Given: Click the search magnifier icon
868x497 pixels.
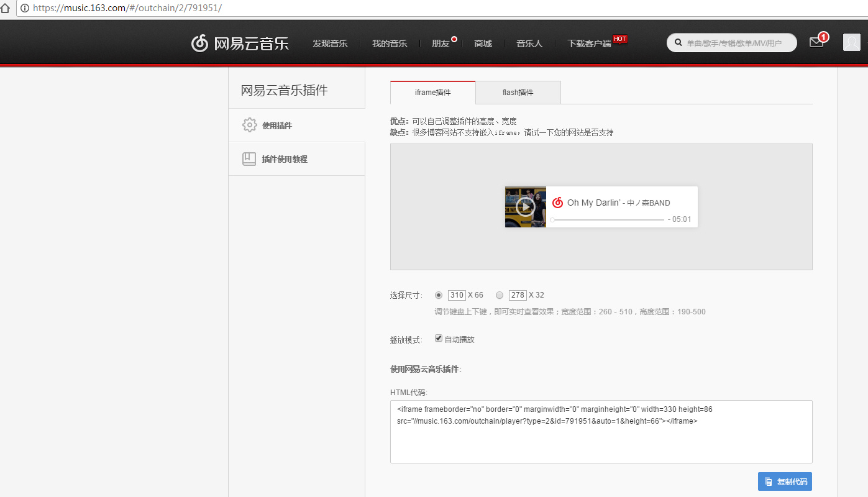Looking at the screenshot, I should click(x=678, y=43).
